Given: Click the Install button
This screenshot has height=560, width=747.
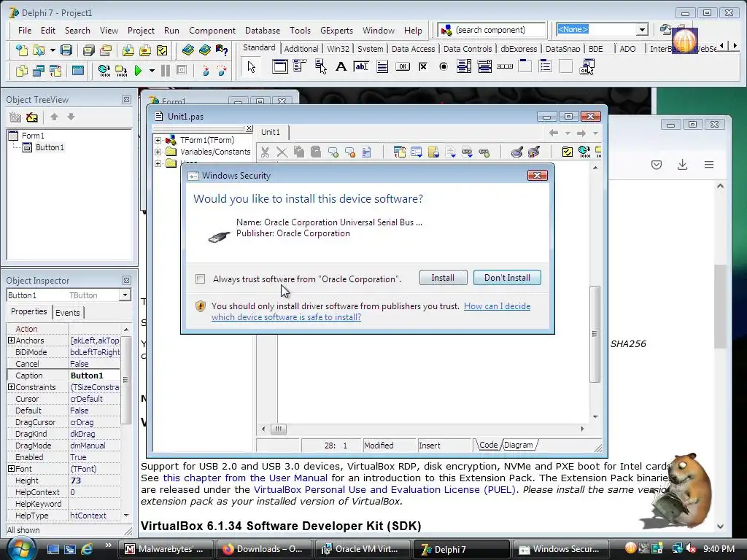Looking at the screenshot, I should [x=443, y=278].
